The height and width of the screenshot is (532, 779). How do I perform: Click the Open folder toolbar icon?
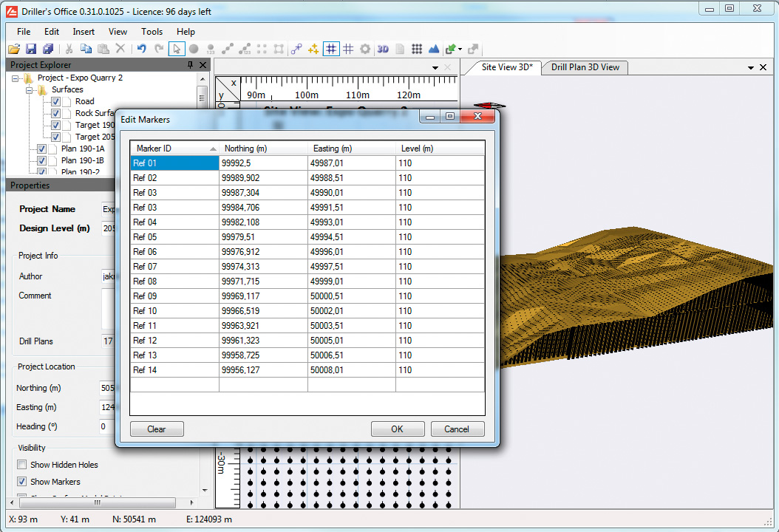tap(14, 49)
